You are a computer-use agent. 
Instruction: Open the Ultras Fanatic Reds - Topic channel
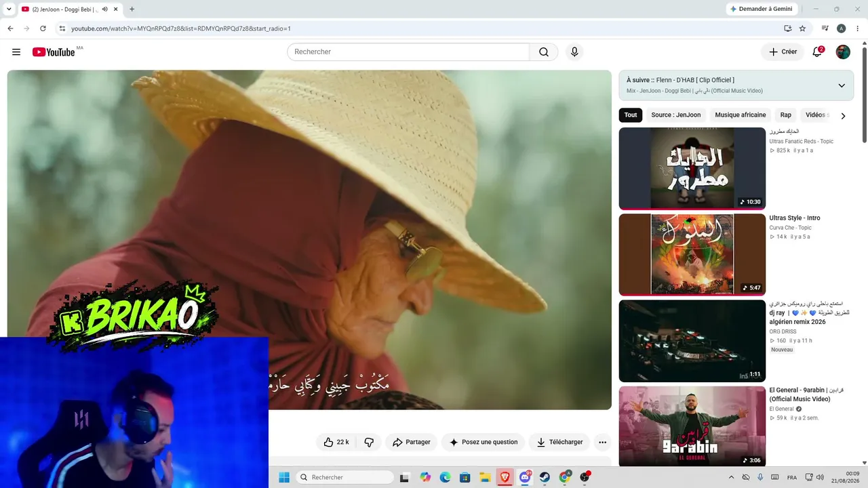tap(801, 141)
